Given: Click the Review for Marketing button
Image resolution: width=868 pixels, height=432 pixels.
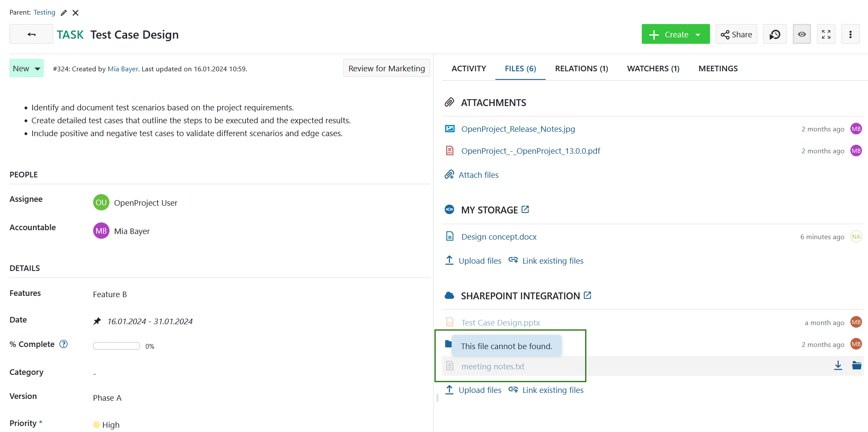Looking at the screenshot, I should (386, 68).
